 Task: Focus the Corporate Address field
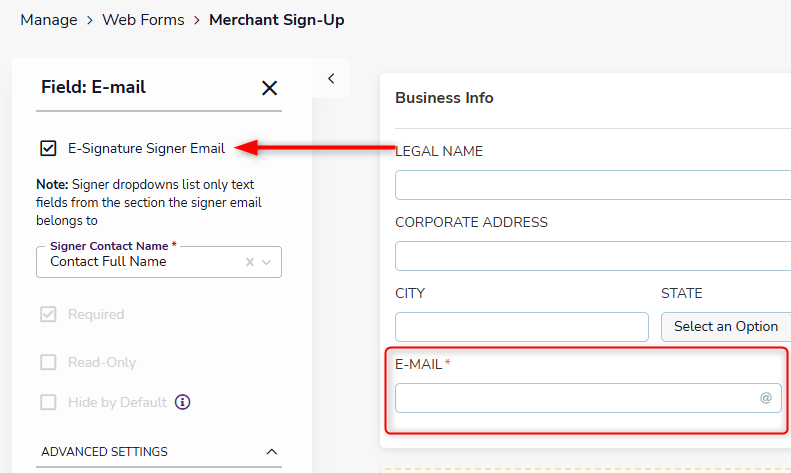click(593, 256)
